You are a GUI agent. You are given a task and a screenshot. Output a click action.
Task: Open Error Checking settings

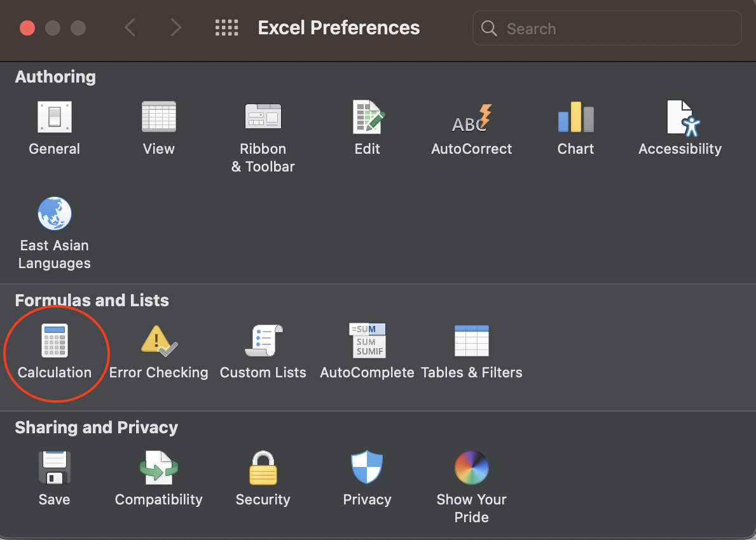158,342
